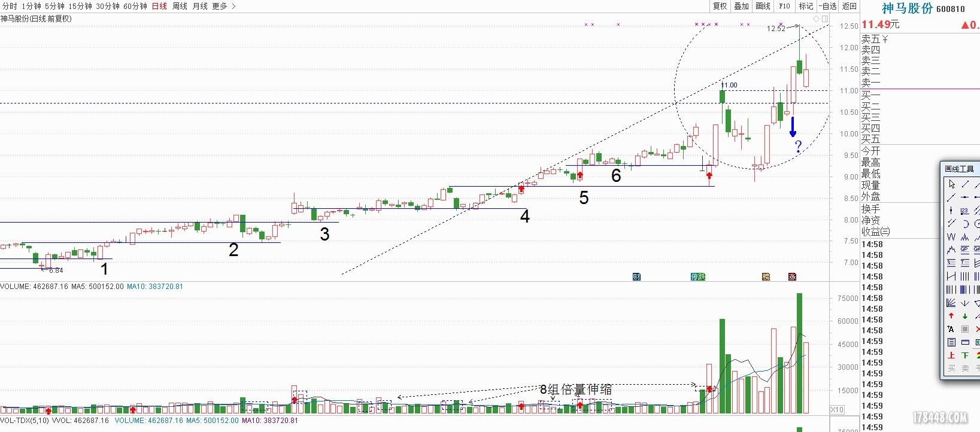This screenshot has width=980, height=432.
Task: Select the fan lines drawing tool
Action: (951, 302)
